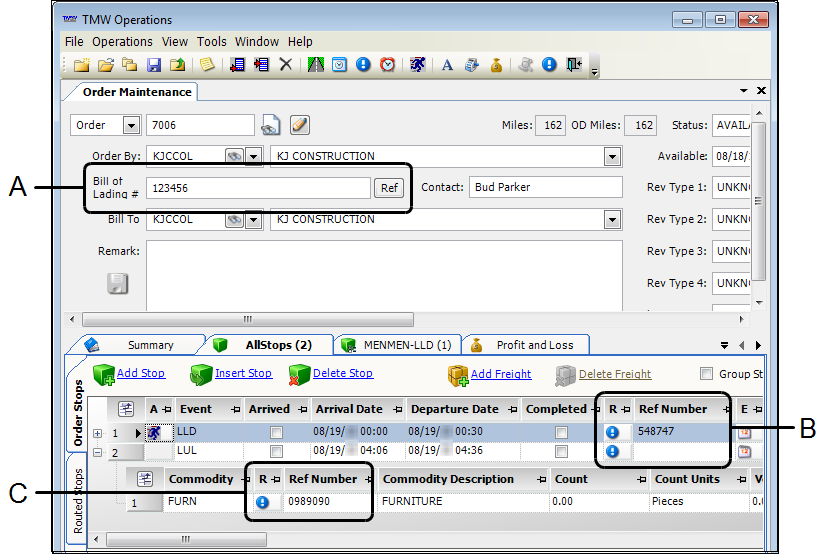Check the Arrived box for LLD stop

click(x=276, y=432)
